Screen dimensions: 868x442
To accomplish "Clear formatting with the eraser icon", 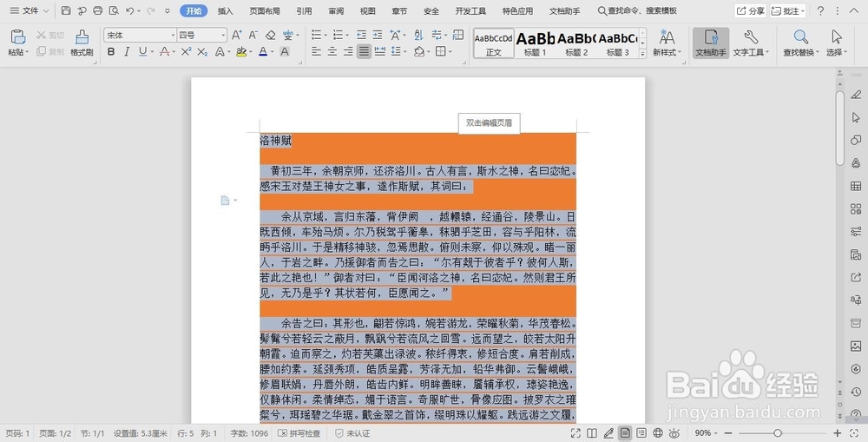I will click(270, 35).
